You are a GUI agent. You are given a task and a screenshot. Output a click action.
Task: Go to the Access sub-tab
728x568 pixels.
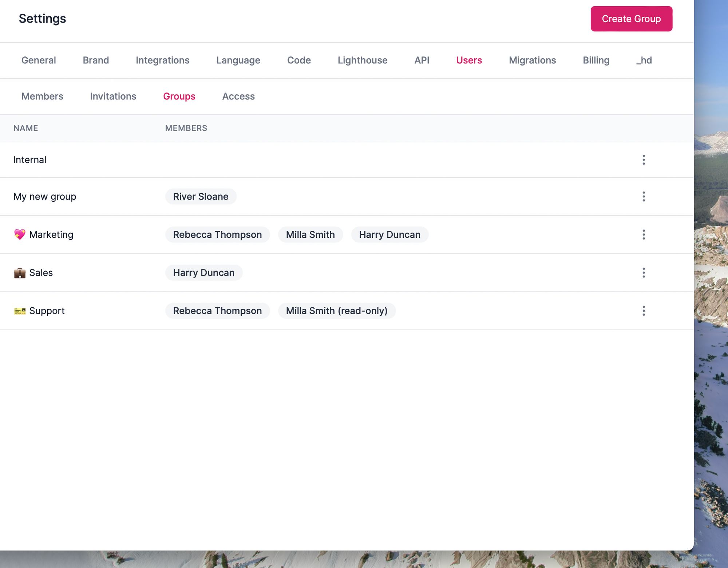[238, 96]
